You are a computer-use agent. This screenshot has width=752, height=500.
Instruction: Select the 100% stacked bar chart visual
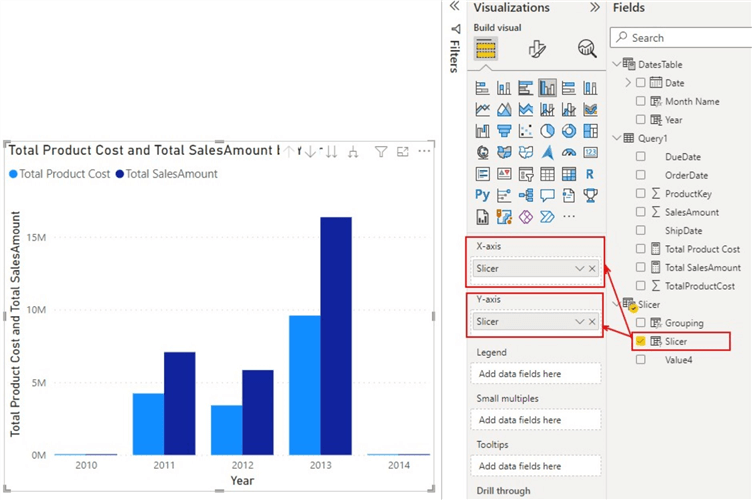(x=569, y=88)
